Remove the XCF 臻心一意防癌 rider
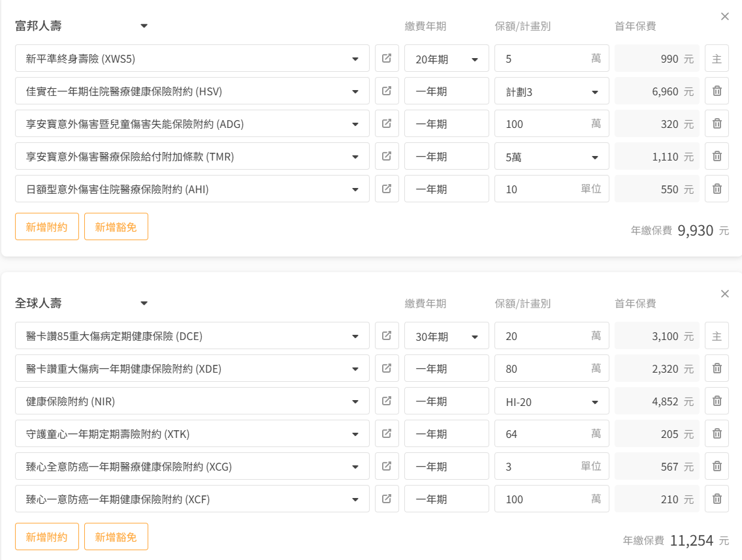 pos(717,499)
